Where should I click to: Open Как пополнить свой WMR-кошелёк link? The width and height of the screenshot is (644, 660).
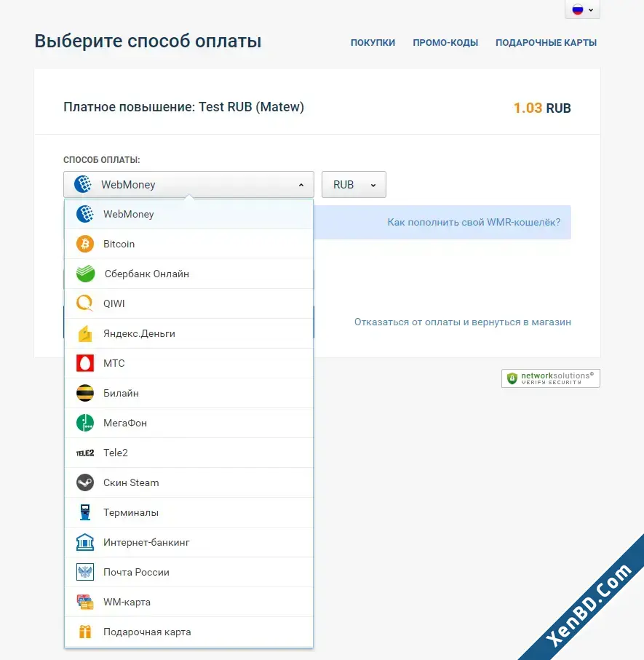coord(474,222)
